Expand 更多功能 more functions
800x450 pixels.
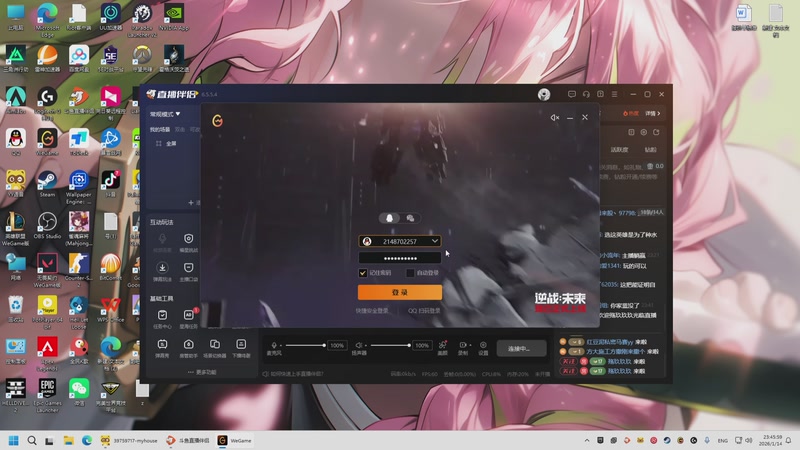[202, 372]
